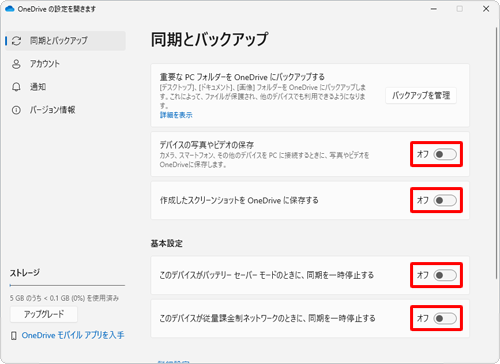Click the account person icon
500x364 pixels.
tap(16, 64)
